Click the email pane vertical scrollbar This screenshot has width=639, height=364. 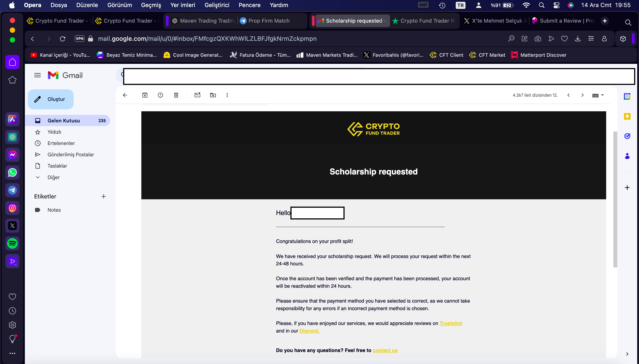click(615, 199)
